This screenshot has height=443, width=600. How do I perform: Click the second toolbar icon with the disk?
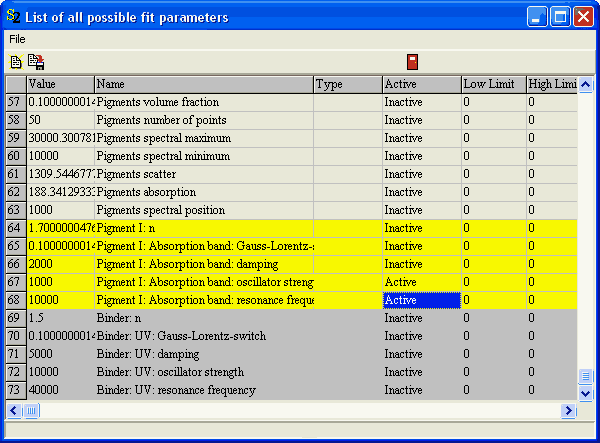pyautogui.click(x=36, y=62)
